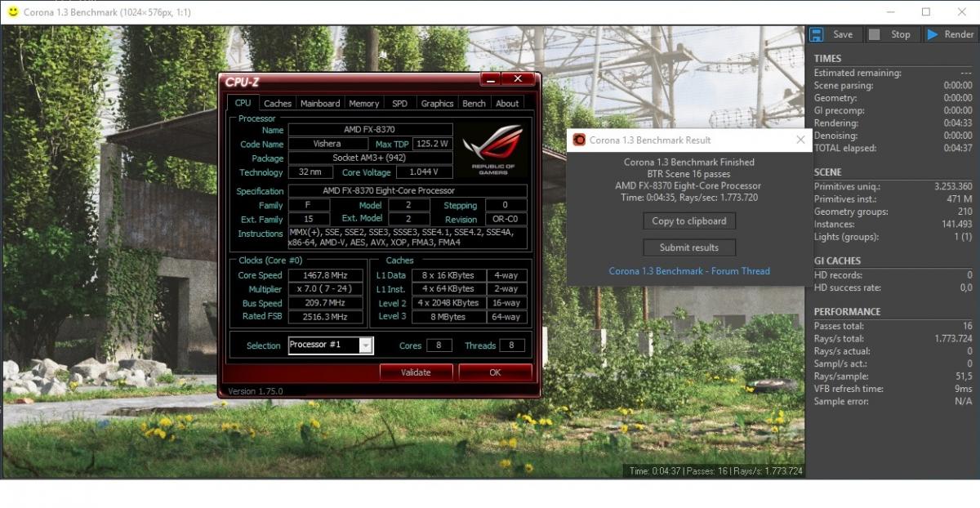Viewport: 980px width, 508px height.
Task: Click the 4 x 64 KBytes L1 Inst. value
Action: click(448, 289)
